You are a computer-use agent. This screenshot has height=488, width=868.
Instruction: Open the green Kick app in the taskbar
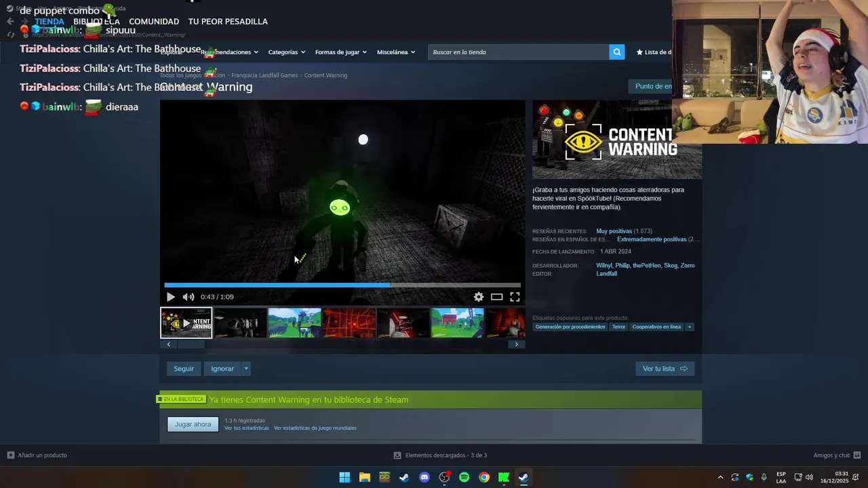coord(504,477)
